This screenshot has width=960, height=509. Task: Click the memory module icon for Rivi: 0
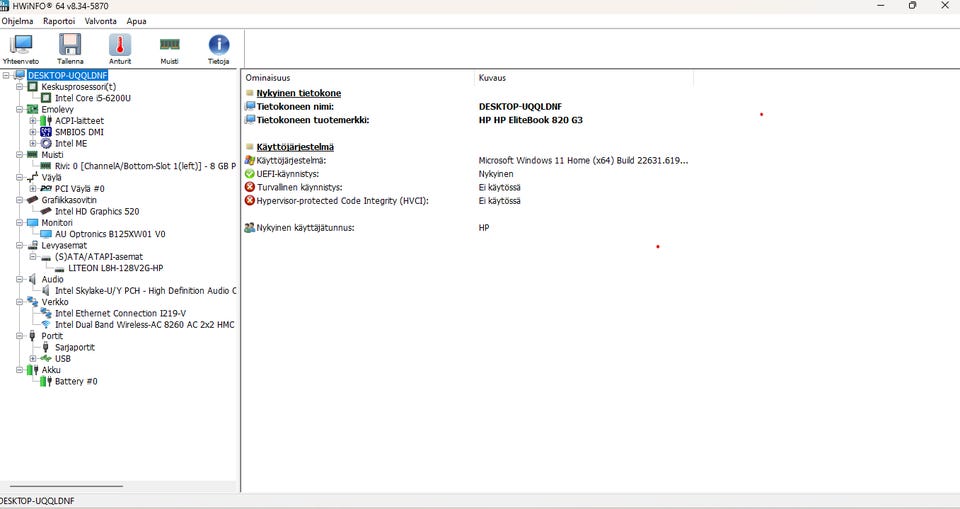click(46, 166)
